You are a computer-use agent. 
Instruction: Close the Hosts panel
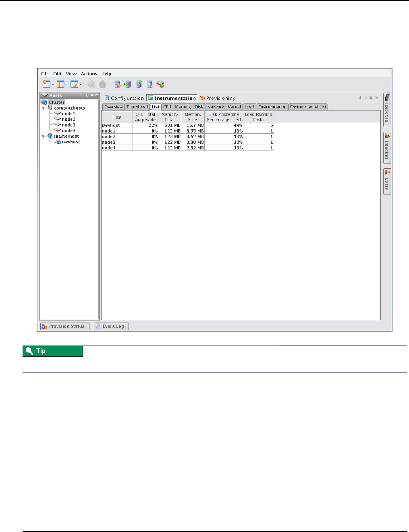[x=96, y=95]
